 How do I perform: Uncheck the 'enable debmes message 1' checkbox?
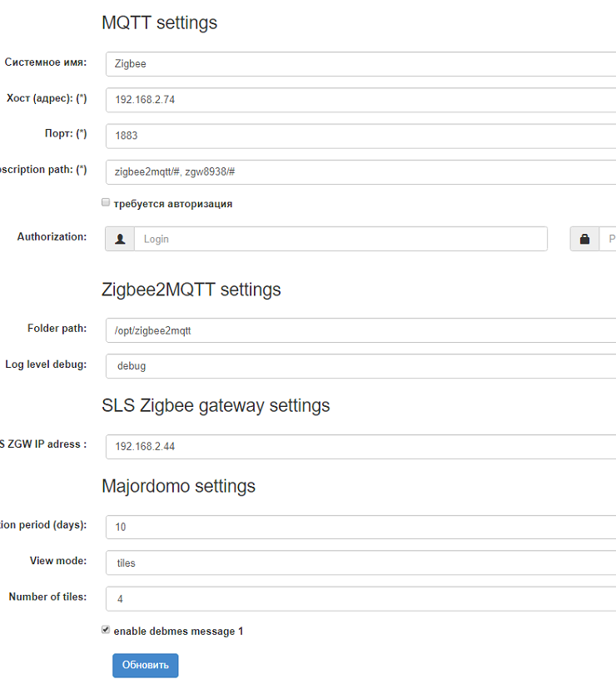[106, 630]
